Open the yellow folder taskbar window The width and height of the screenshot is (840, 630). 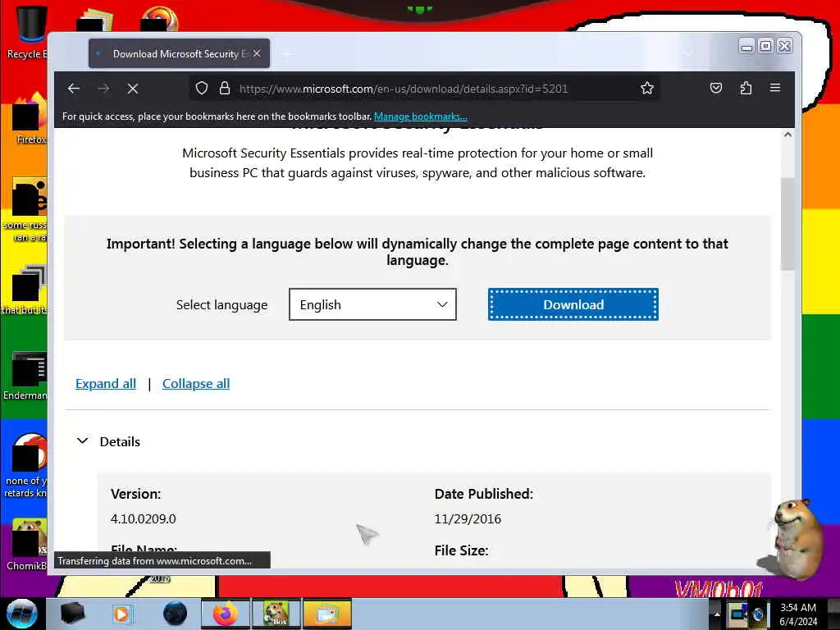click(x=326, y=614)
